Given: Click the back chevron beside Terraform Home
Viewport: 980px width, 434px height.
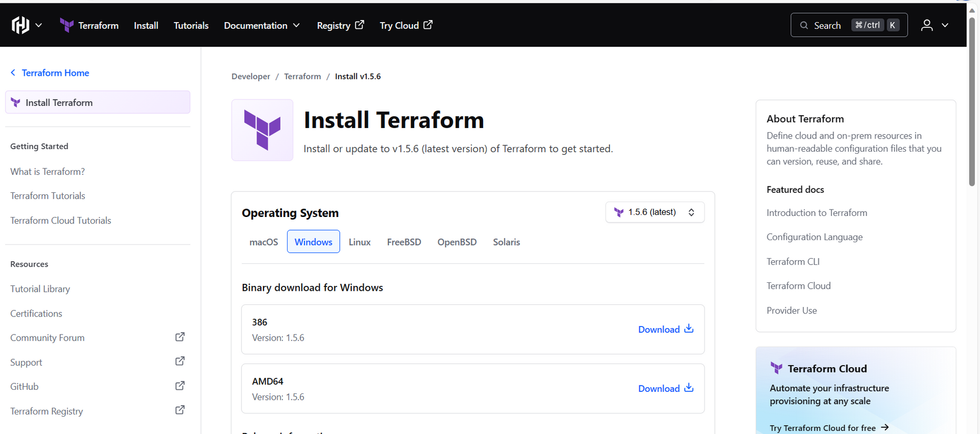Looking at the screenshot, I should 13,73.
